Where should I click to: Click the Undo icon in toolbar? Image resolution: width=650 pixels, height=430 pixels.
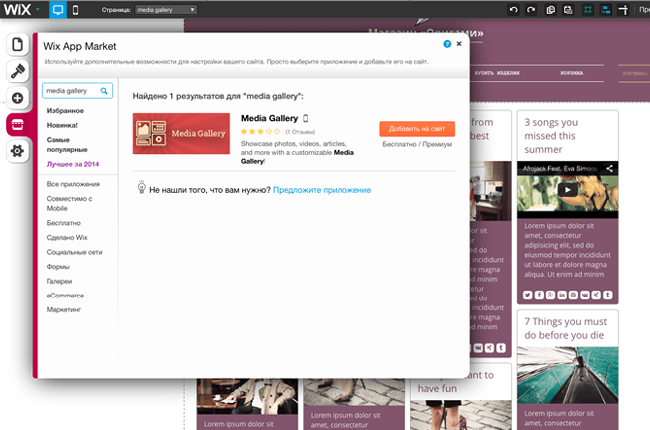coord(514,10)
